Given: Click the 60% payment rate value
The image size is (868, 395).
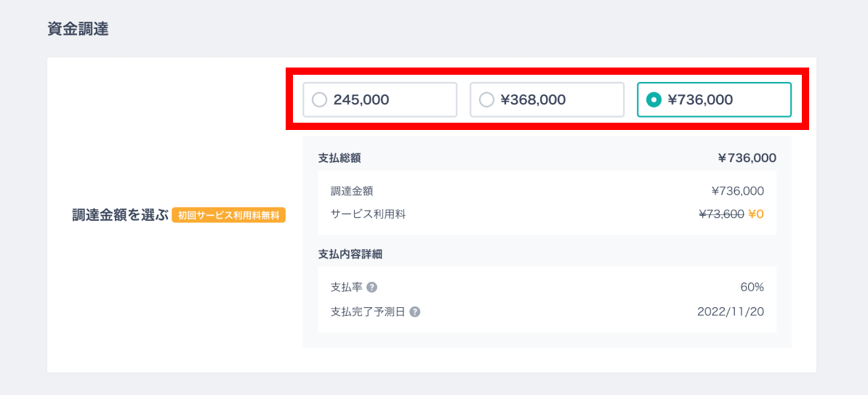Looking at the screenshot, I should click(752, 287).
